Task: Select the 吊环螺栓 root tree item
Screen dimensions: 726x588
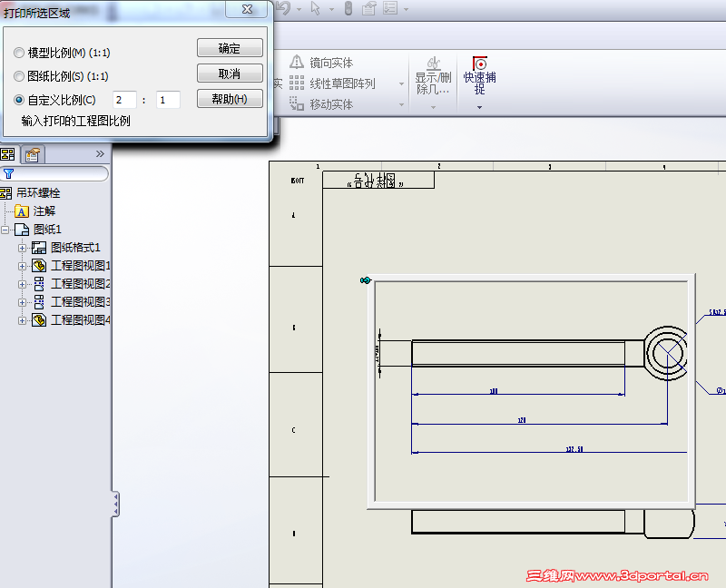Action: point(38,192)
